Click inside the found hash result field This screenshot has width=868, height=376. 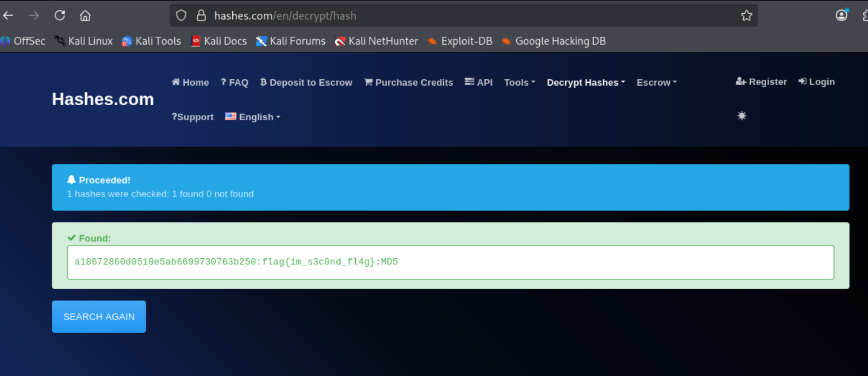click(x=451, y=262)
